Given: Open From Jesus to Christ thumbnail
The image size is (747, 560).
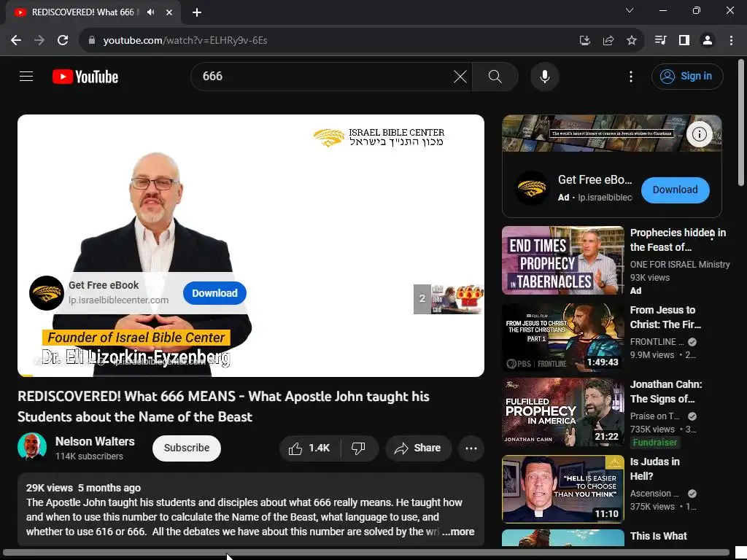Looking at the screenshot, I should pyautogui.click(x=562, y=338).
